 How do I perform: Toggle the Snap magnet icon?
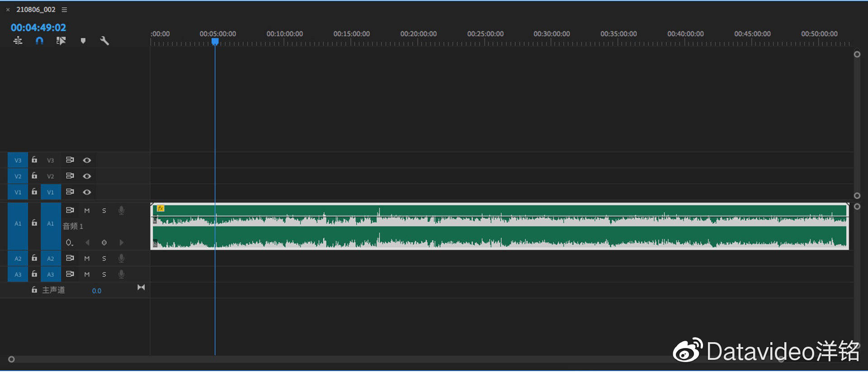(x=39, y=41)
